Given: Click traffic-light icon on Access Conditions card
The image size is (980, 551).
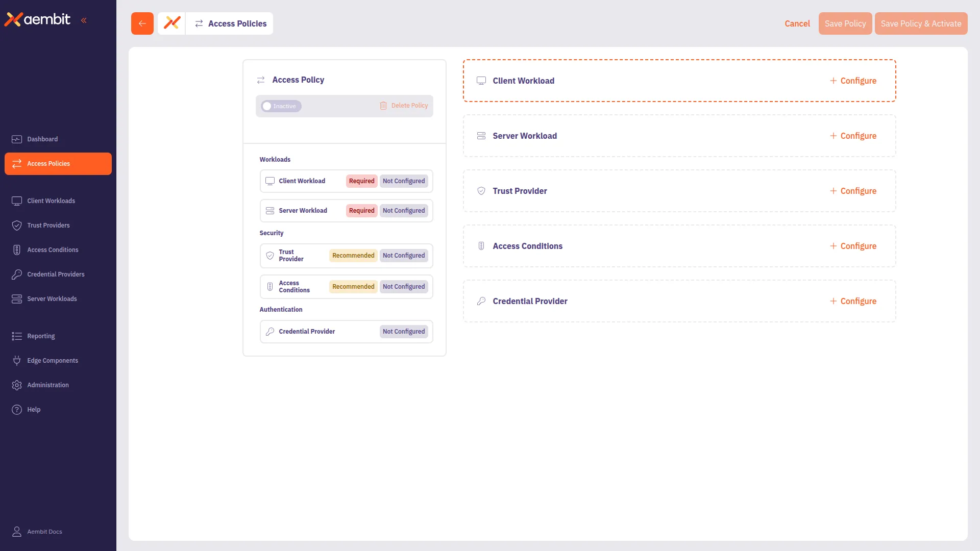Looking at the screenshot, I should 481,246.
